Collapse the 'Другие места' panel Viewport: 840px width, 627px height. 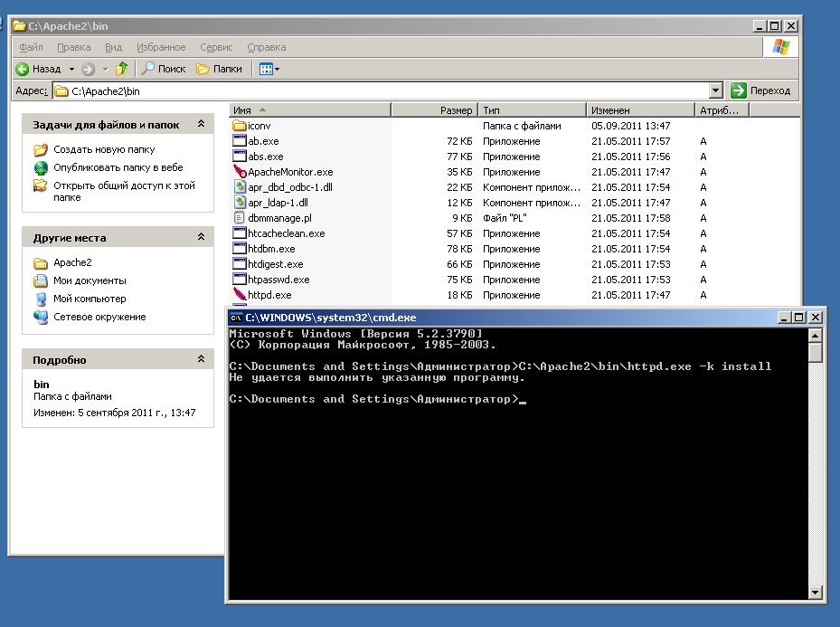click(x=200, y=238)
